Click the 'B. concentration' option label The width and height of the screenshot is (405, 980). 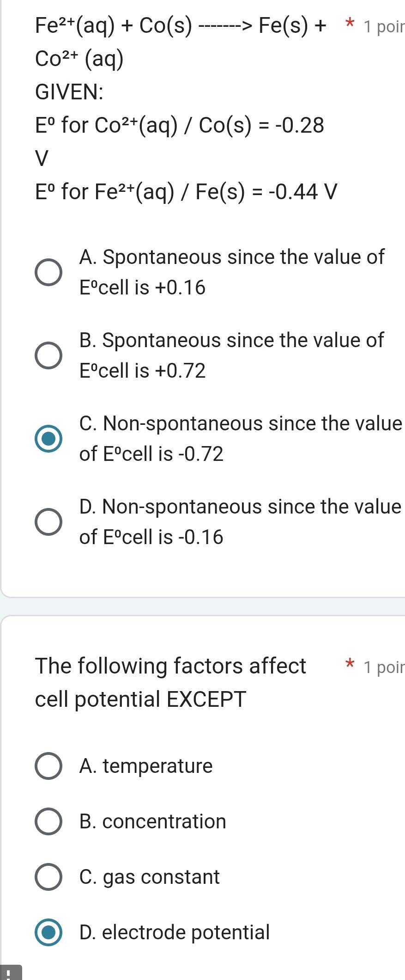coord(152,821)
